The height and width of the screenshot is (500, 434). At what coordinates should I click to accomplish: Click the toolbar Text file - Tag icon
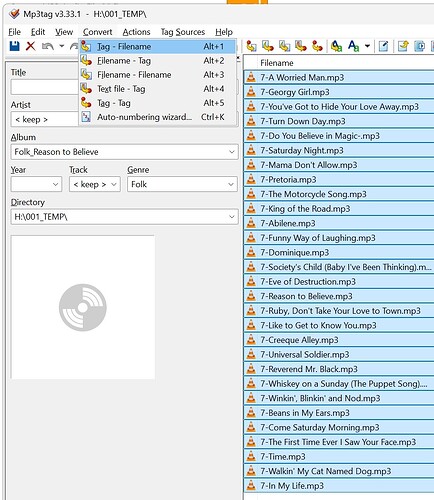click(x=301, y=46)
